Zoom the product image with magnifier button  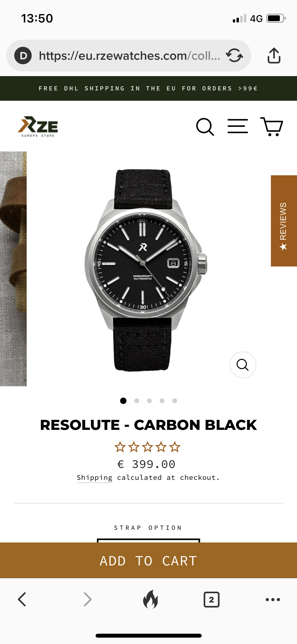pos(243,365)
